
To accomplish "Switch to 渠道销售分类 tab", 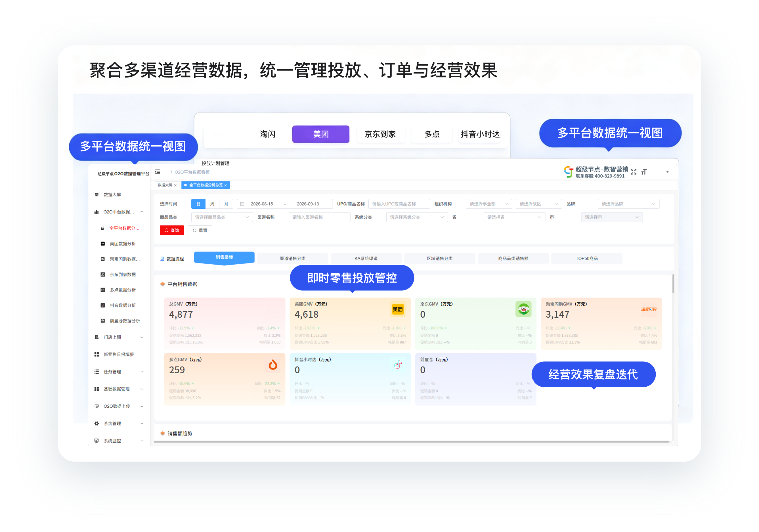I will pos(293,259).
